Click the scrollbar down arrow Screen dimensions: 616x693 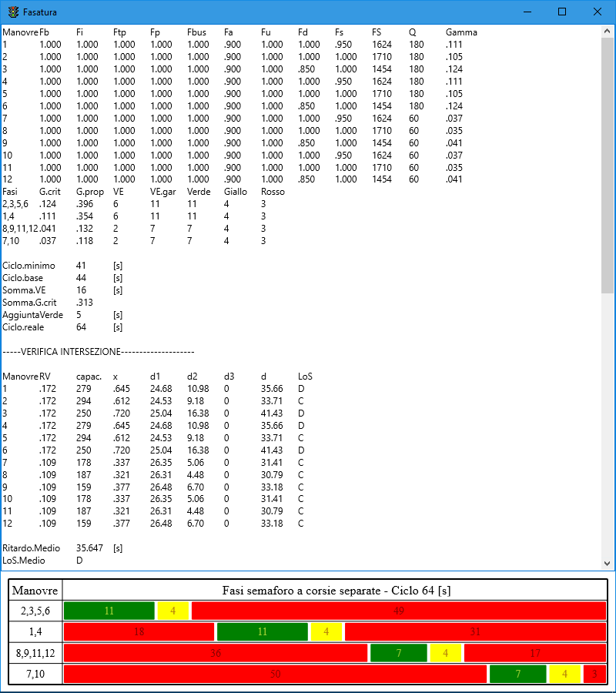pos(608,564)
